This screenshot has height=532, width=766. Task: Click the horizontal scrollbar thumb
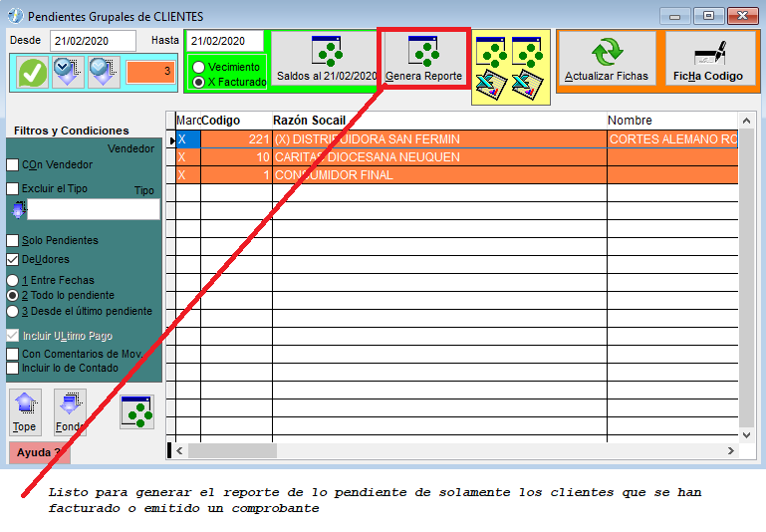pos(232,451)
